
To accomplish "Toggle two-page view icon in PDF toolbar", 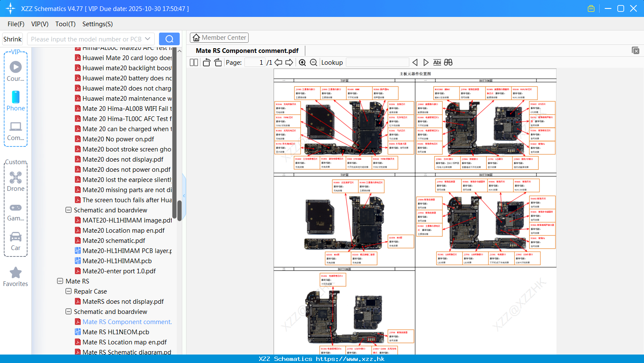I will pos(194,62).
